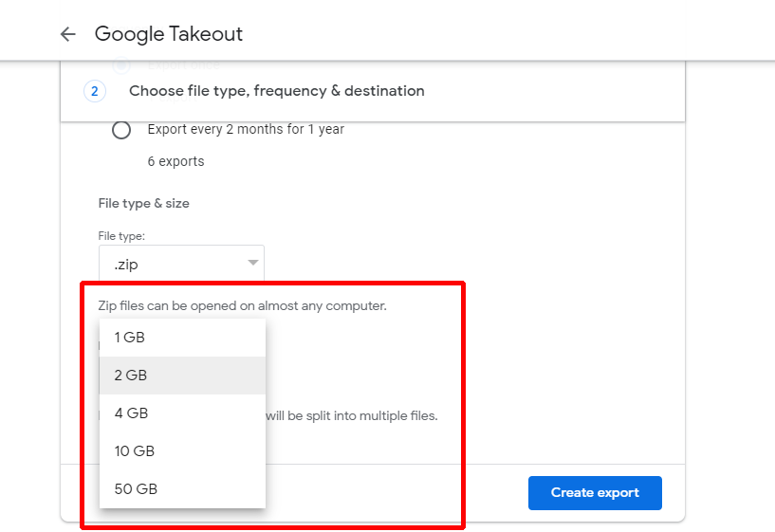Click 'will be split into multiple files' text
The width and height of the screenshot is (775, 532).
(x=351, y=415)
